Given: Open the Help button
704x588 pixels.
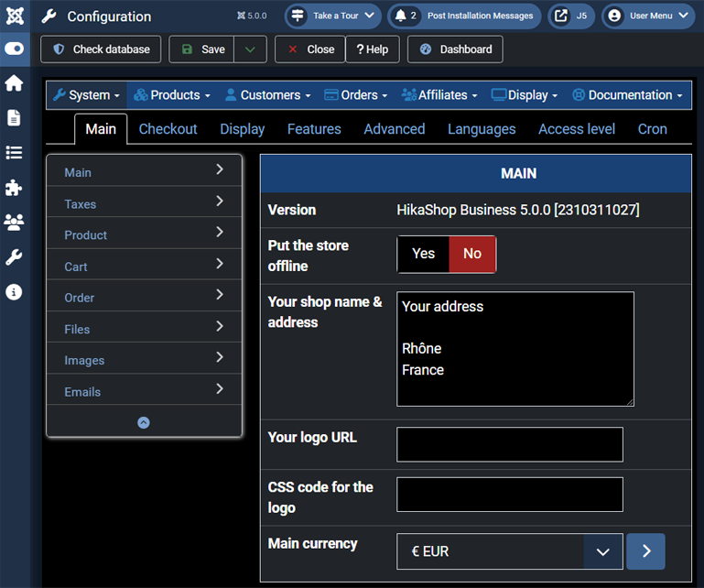Looking at the screenshot, I should tap(373, 49).
